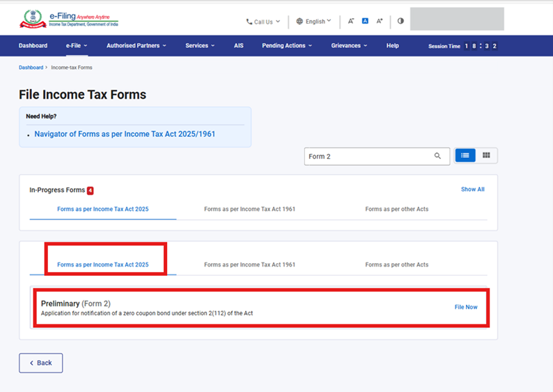Click the search magnifier icon
553x392 pixels.
click(437, 156)
